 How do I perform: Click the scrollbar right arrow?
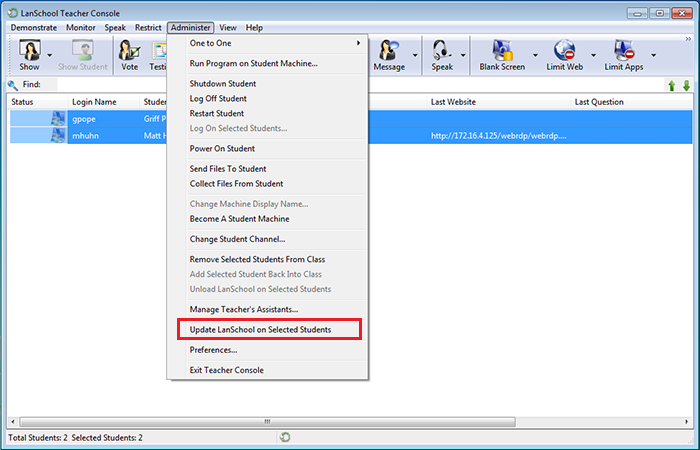pyautogui.click(x=687, y=421)
